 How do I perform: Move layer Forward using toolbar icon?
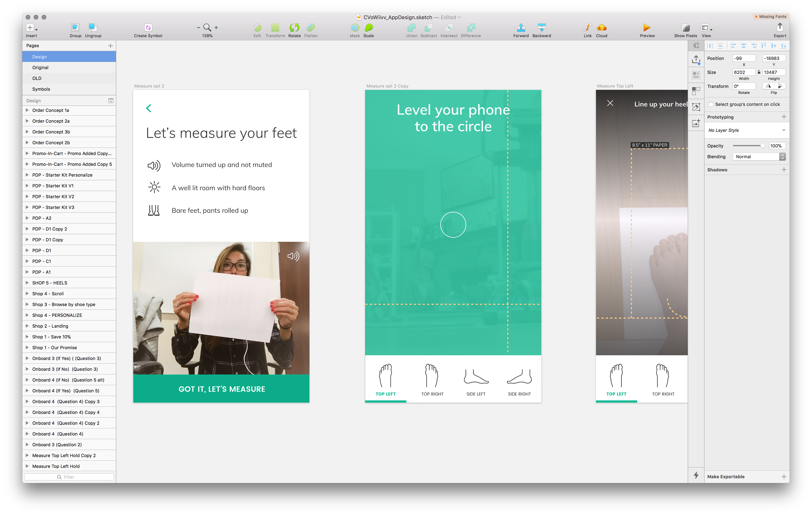pyautogui.click(x=521, y=28)
